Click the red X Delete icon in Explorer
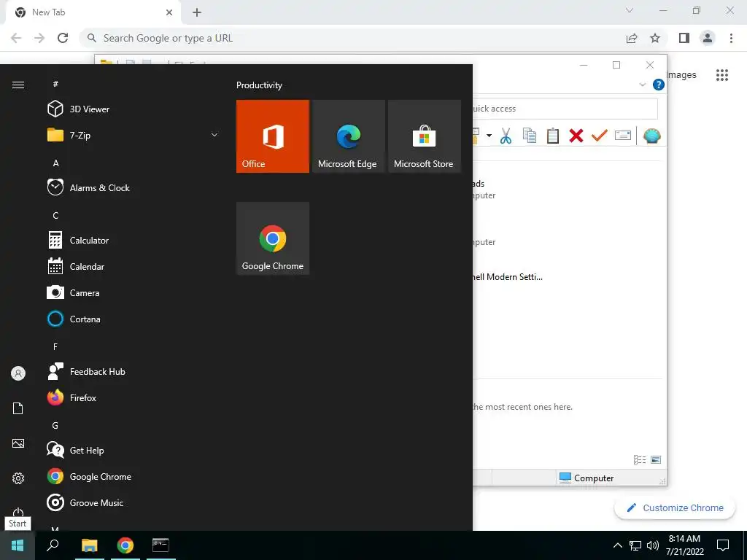 576,136
